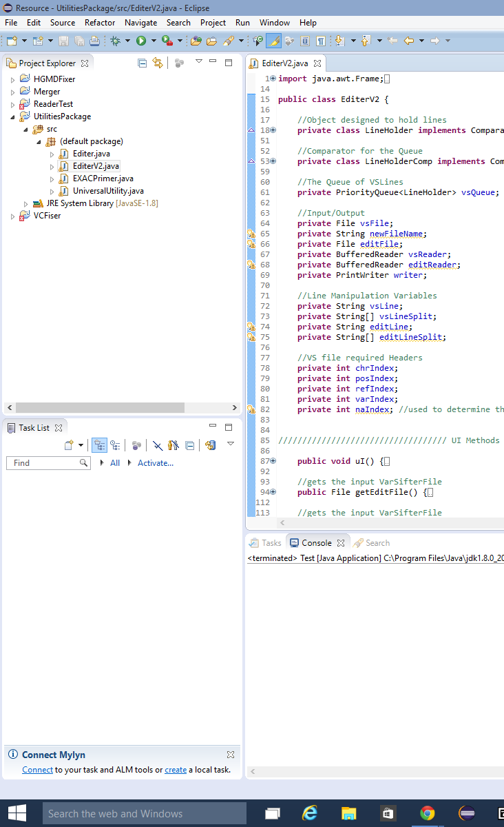Open the Source menu
The image size is (504, 827).
(x=62, y=23)
